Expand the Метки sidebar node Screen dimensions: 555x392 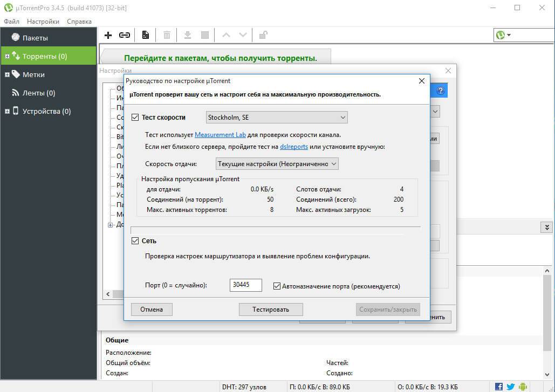coord(7,74)
